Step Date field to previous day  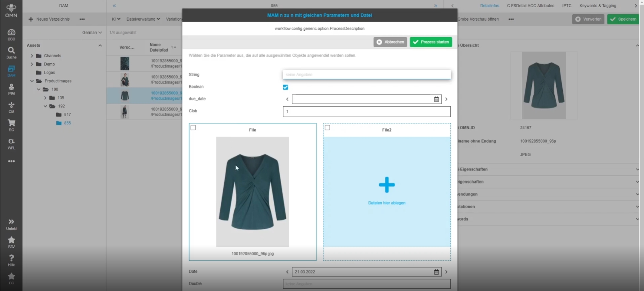[287, 272]
